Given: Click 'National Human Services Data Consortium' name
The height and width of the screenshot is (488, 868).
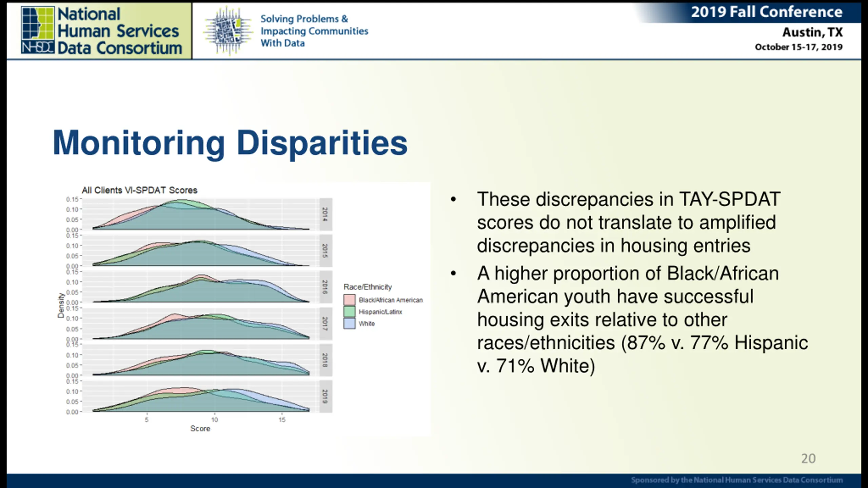Looking at the screenshot, I should [120, 31].
